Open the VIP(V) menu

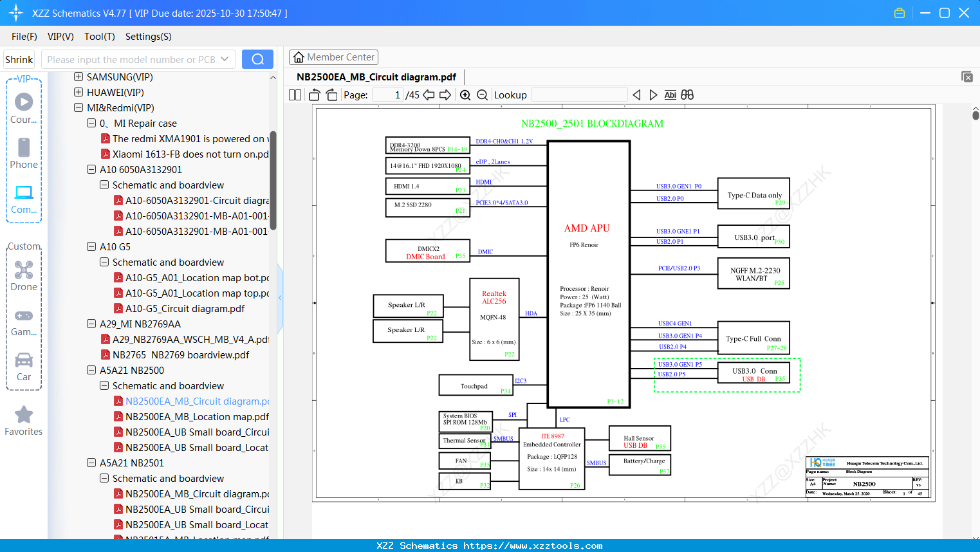60,37
